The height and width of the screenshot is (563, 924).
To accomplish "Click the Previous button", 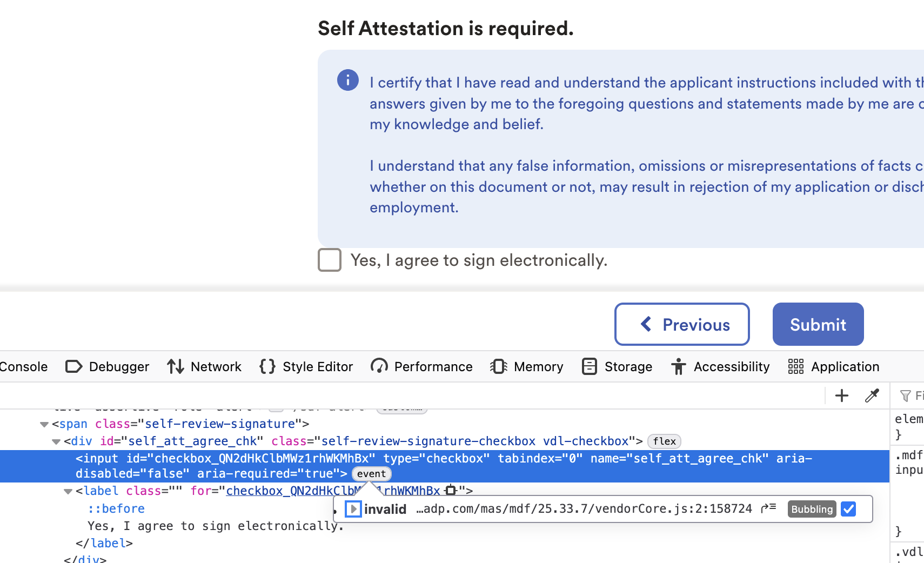I will 682,324.
